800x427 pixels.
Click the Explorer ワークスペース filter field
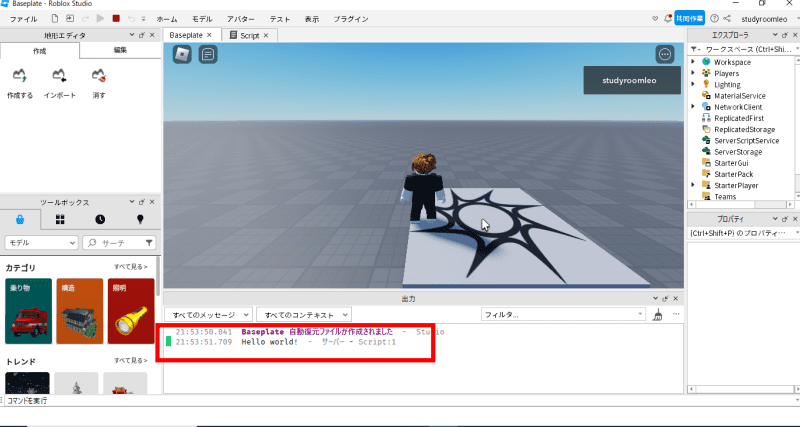point(748,49)
